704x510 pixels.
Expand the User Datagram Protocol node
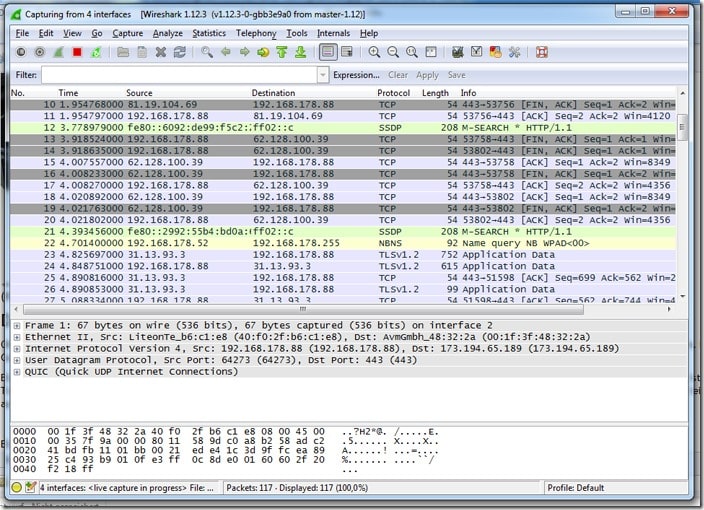17,360
